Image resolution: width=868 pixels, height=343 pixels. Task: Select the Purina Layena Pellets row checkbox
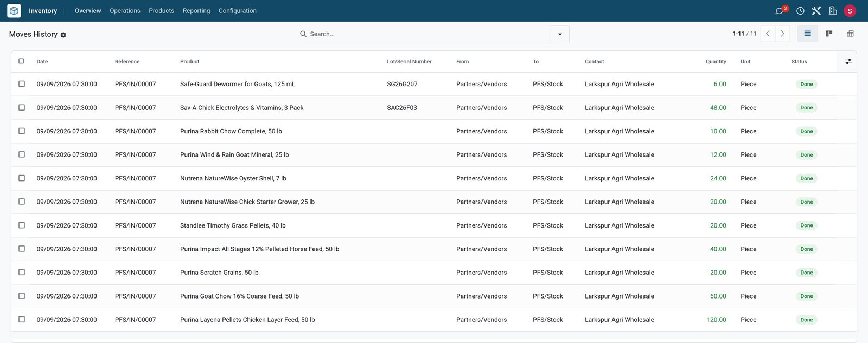(x=22, y=320)
